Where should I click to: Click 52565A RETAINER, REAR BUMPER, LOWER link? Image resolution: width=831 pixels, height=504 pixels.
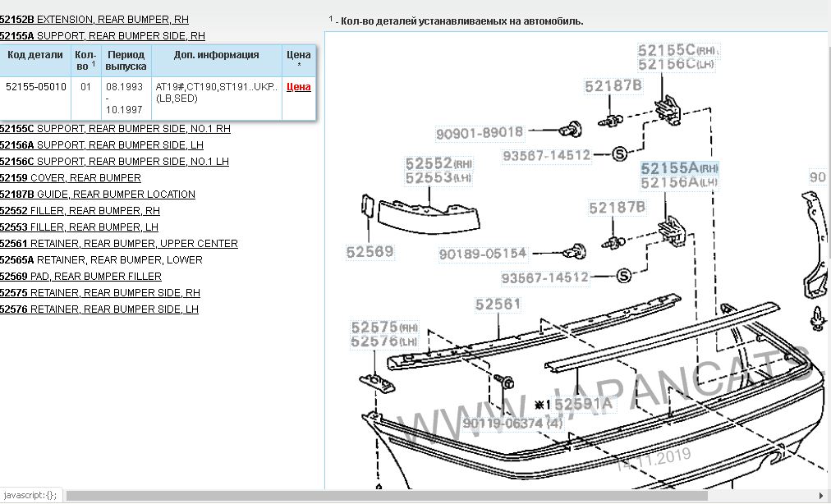tap(101, 260)
